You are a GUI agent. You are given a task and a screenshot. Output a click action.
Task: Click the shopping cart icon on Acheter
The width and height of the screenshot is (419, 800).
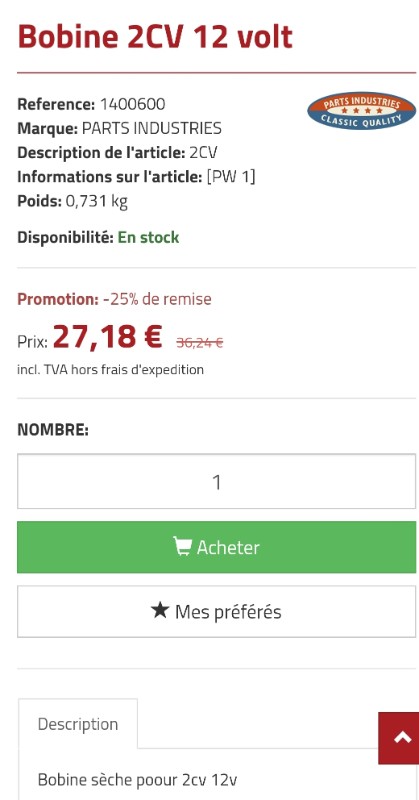182,546
